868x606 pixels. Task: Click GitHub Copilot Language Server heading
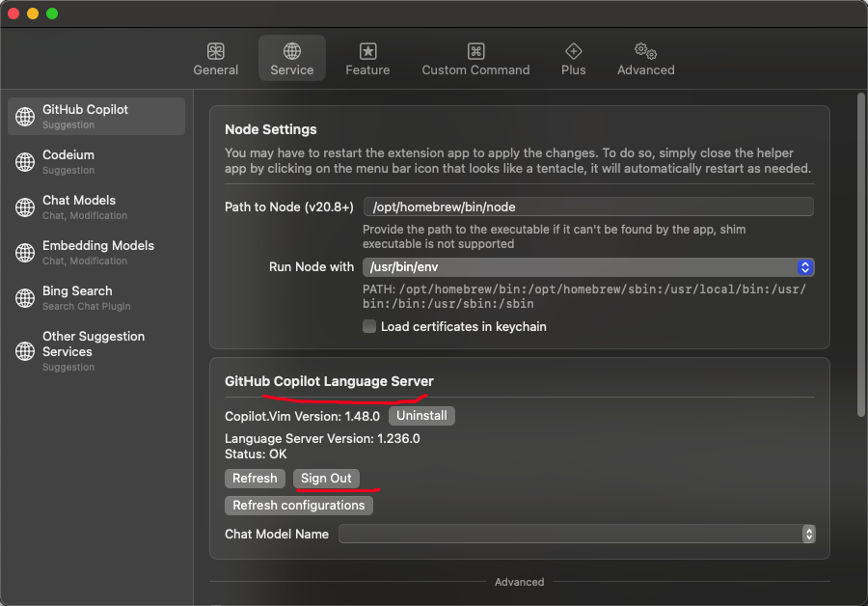(329, 381)
